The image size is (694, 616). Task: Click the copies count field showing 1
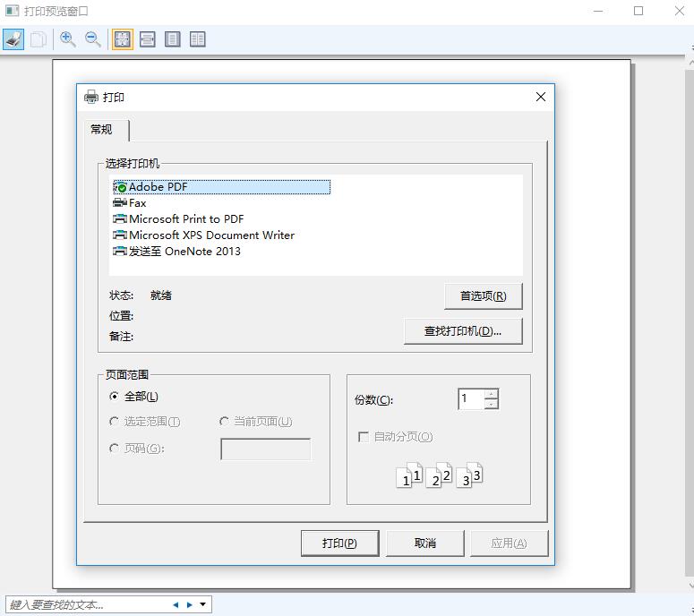(471, 398)
